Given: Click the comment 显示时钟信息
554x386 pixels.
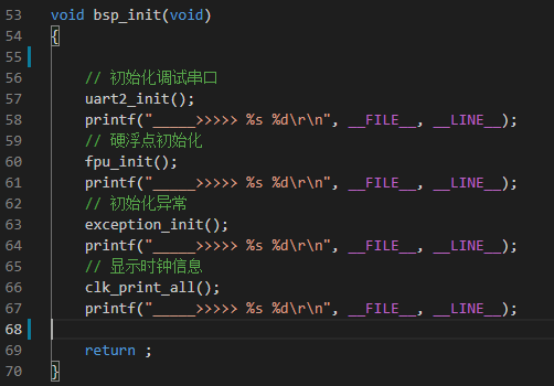Looking at the screenshot, I should pos(144,267).
